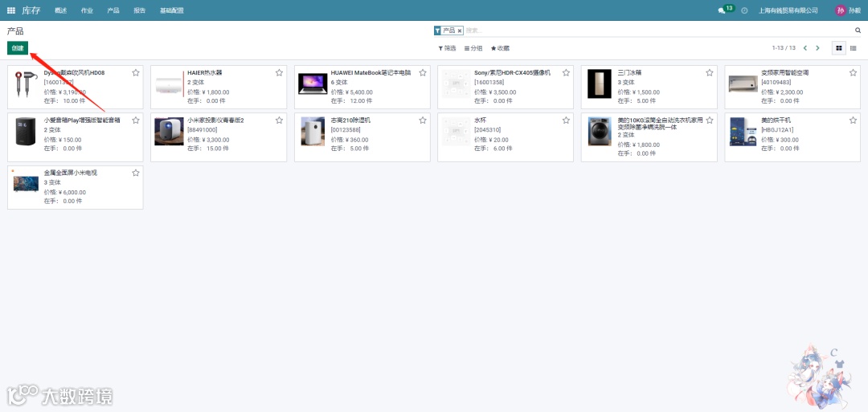Viewport: 868px width, 412px height.
Task: Click the 水杯 product name
Action: click(x=480, y=120)
